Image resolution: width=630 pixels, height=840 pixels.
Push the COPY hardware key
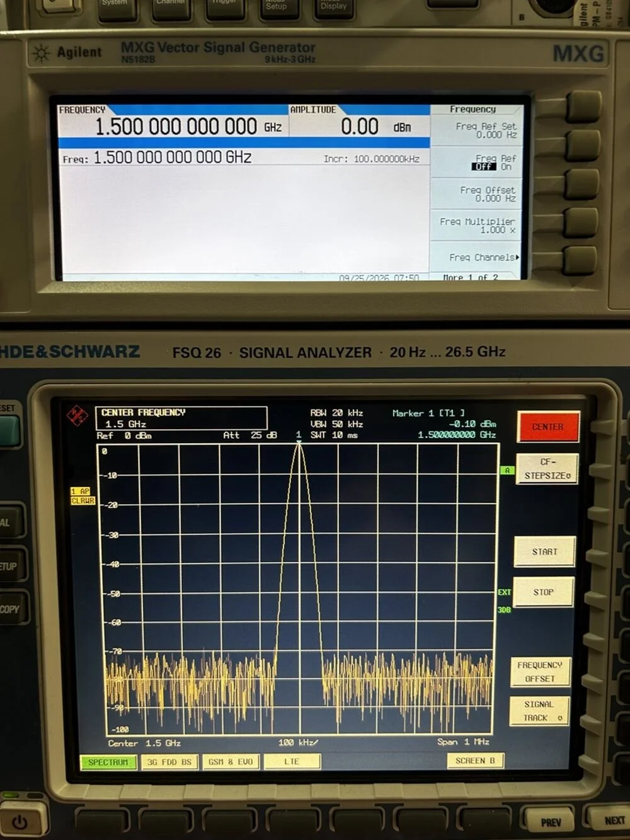tap(11, 609)
